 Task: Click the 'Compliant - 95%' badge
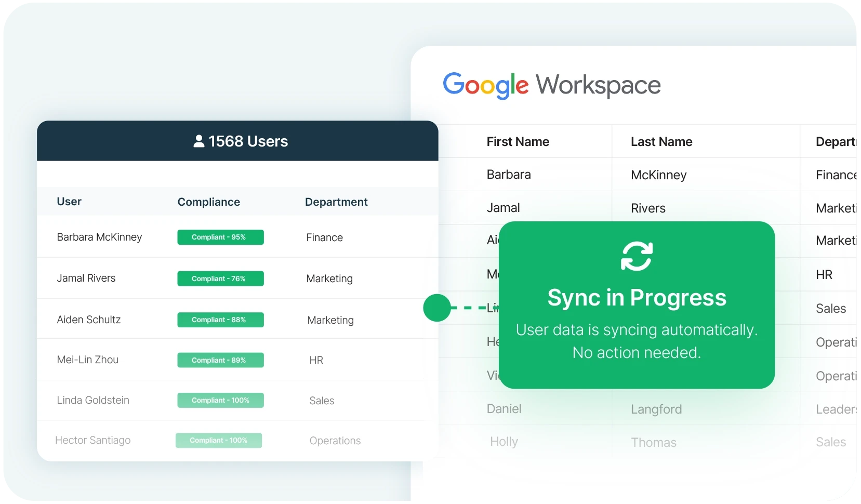coord(220,237)
